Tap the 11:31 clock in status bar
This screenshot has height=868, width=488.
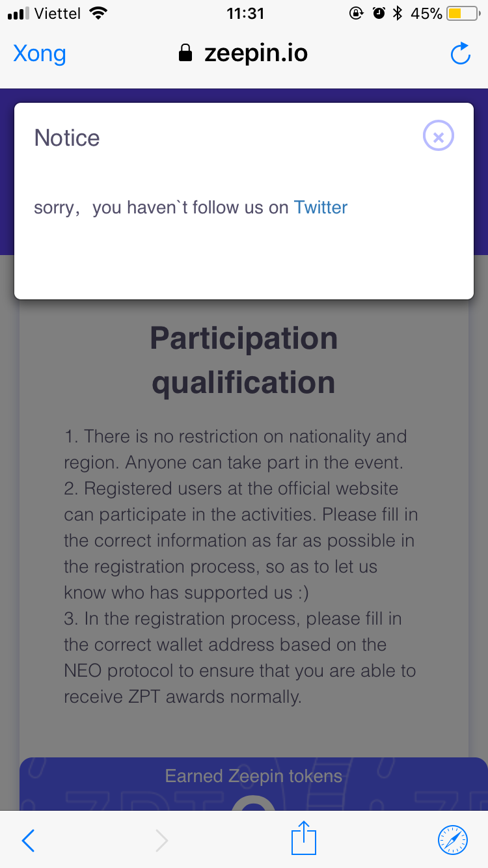tap(245, 14)
